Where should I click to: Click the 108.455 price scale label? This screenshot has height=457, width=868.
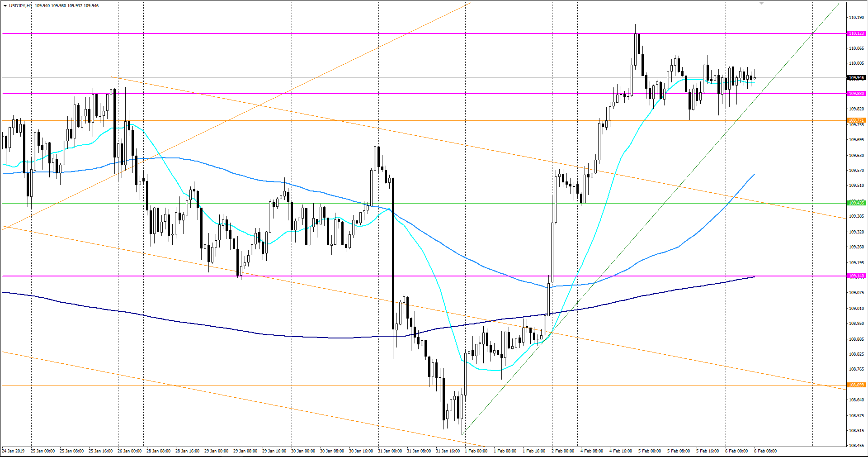click(x=856, y=446)
